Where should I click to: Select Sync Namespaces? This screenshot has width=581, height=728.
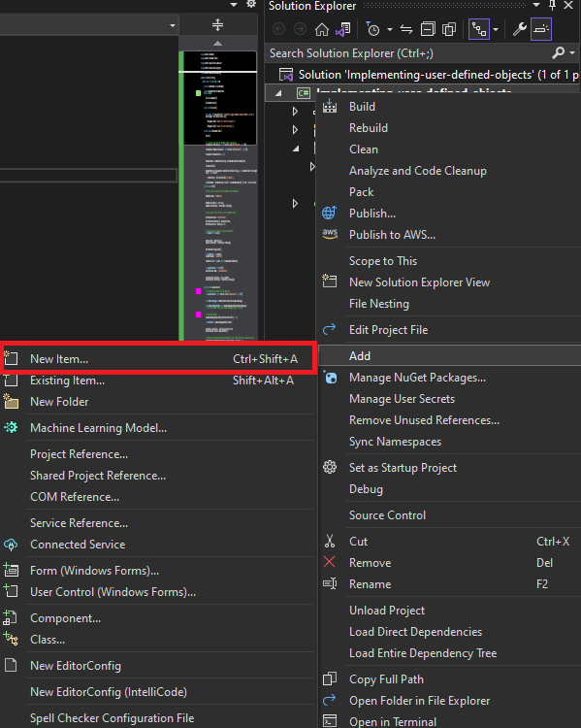pyautogui.click(x=395, y=442)
